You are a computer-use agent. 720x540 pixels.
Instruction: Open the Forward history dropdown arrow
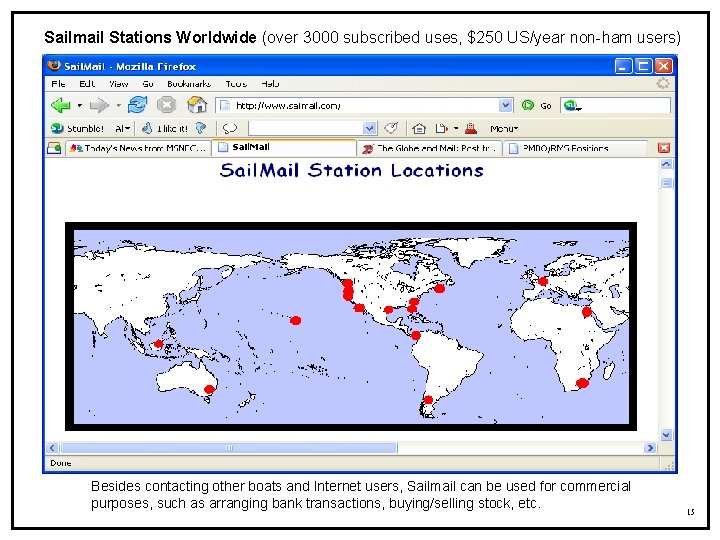[118, 106]
